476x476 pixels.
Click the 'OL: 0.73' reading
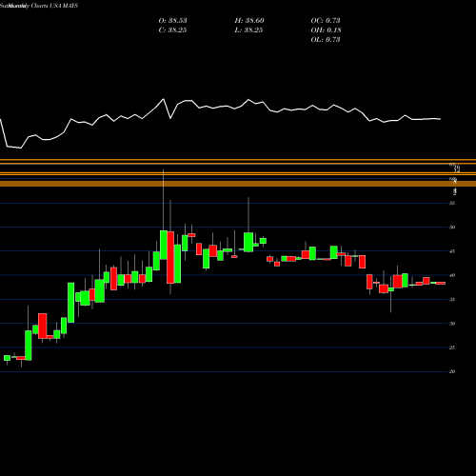point(326,40)
